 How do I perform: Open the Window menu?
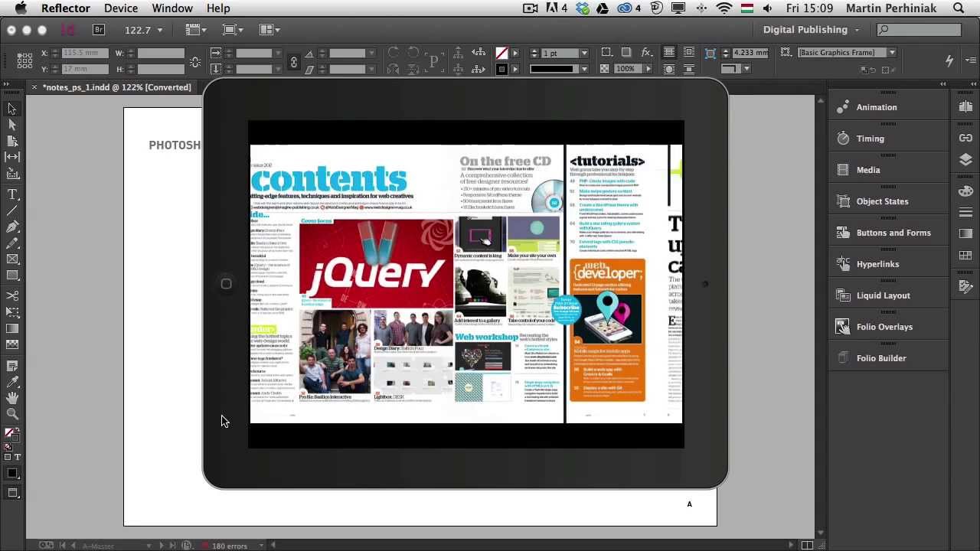pos(172,8)
